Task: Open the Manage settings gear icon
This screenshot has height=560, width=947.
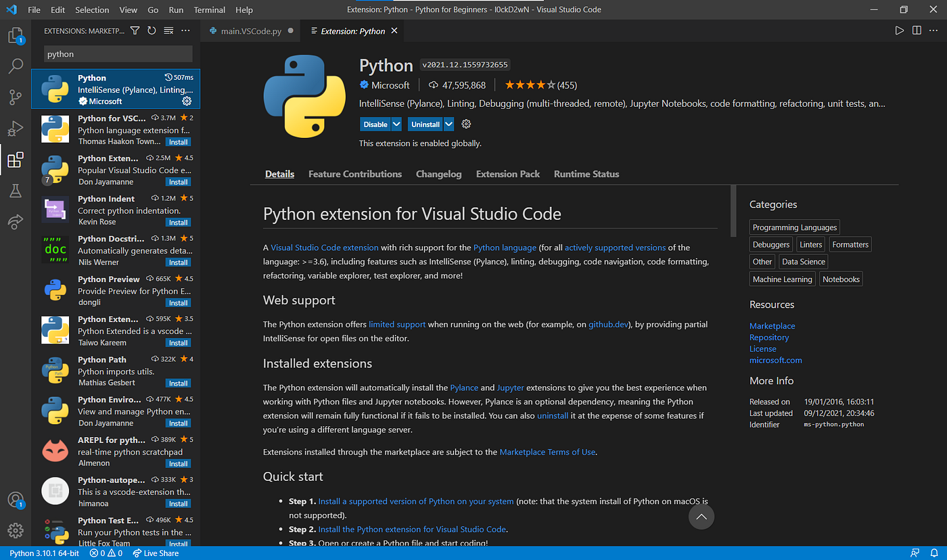Action: [15, 530]
